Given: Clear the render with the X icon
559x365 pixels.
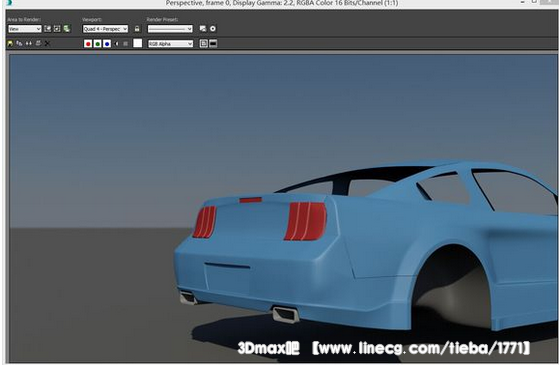Looking at the screenshot, I should [x=47, y=43].
